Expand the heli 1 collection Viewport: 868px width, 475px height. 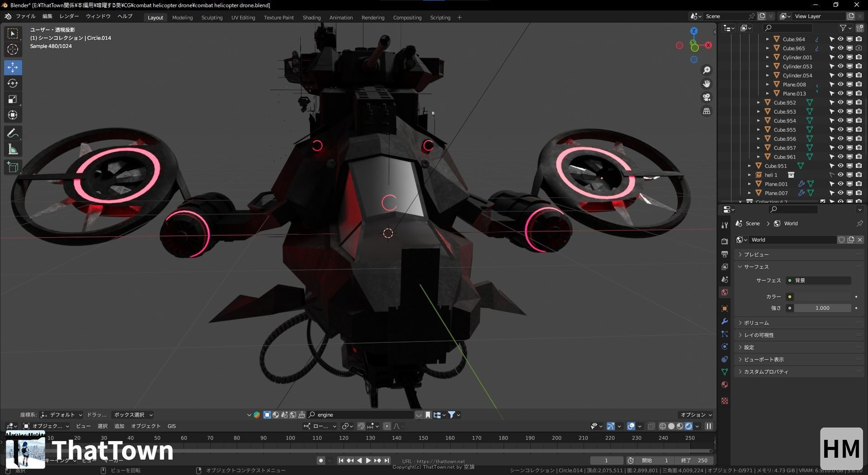click(750, 175)
